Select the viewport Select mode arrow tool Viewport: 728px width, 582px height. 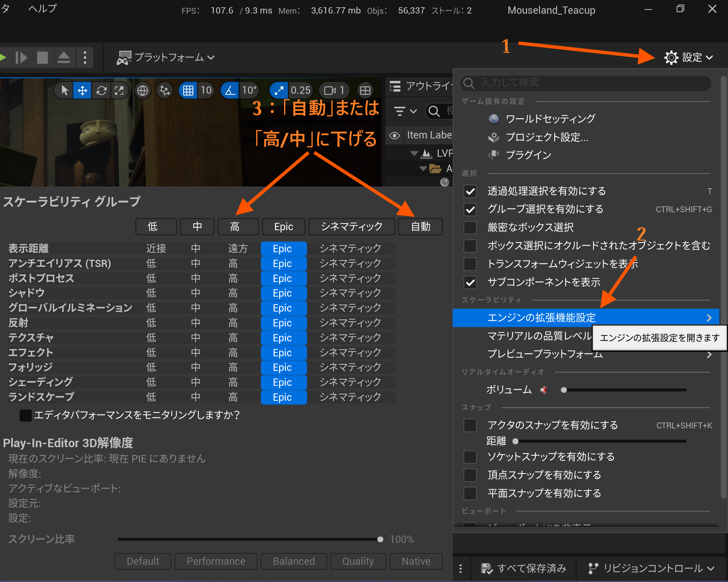64,90
